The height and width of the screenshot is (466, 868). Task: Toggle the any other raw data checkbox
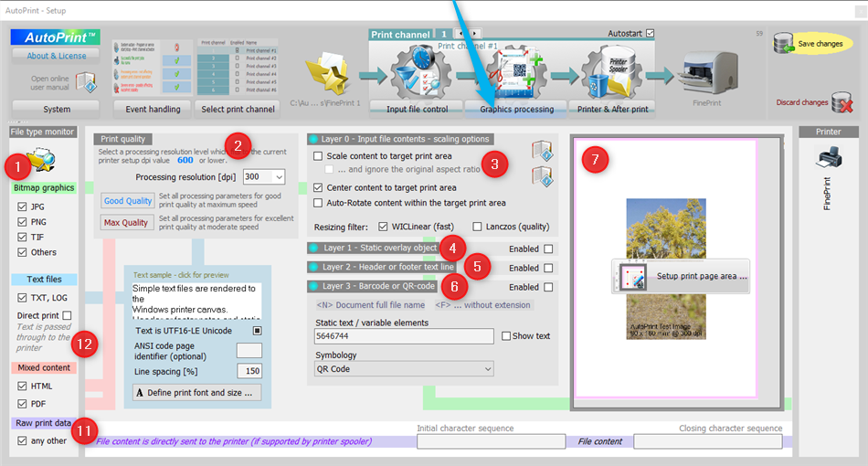22,441
